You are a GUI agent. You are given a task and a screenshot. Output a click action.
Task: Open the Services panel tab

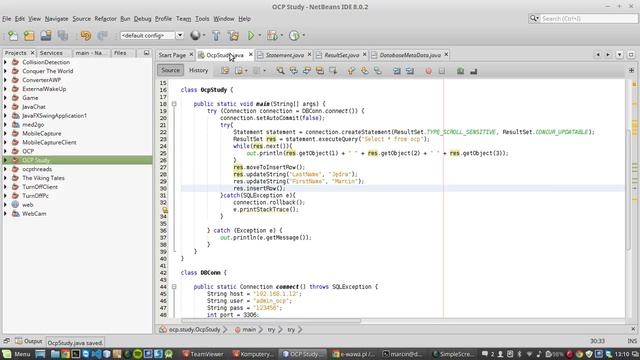[x=51, y=53]
